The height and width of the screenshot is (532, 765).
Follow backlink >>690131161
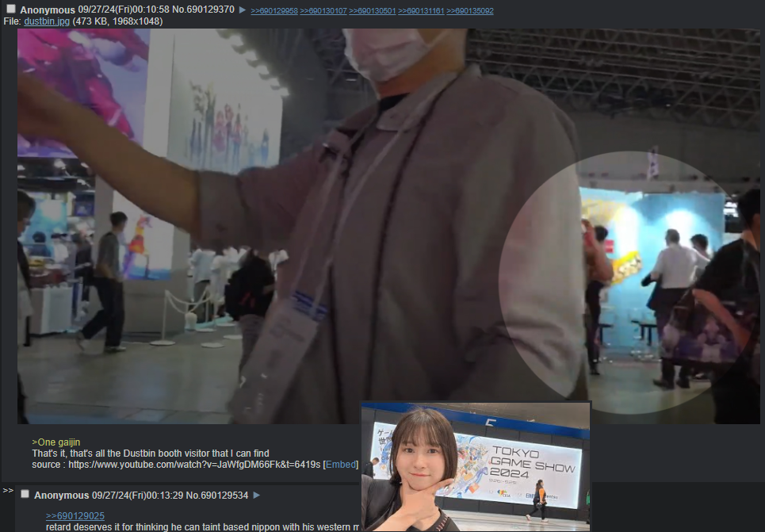tap(421, 11)
